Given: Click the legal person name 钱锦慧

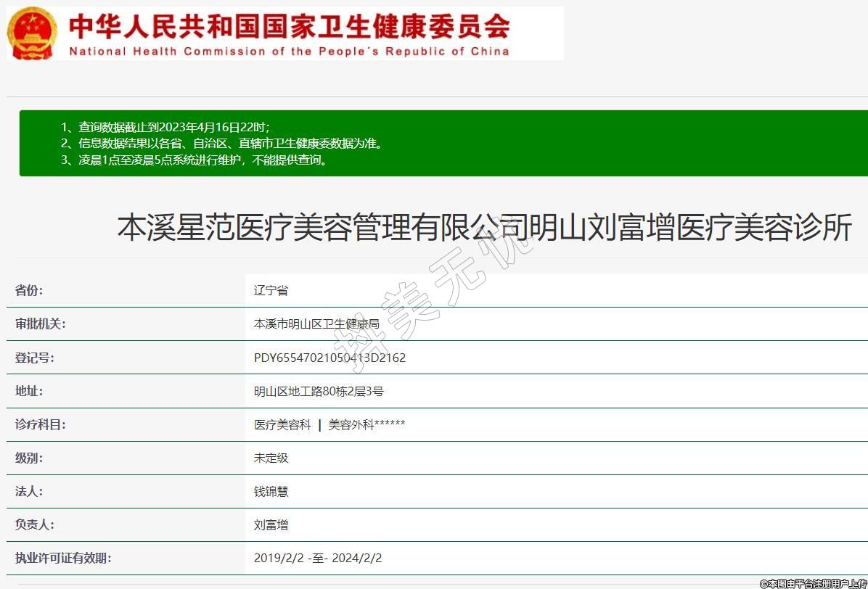Looking at the screenshot, I should [271, 491].
